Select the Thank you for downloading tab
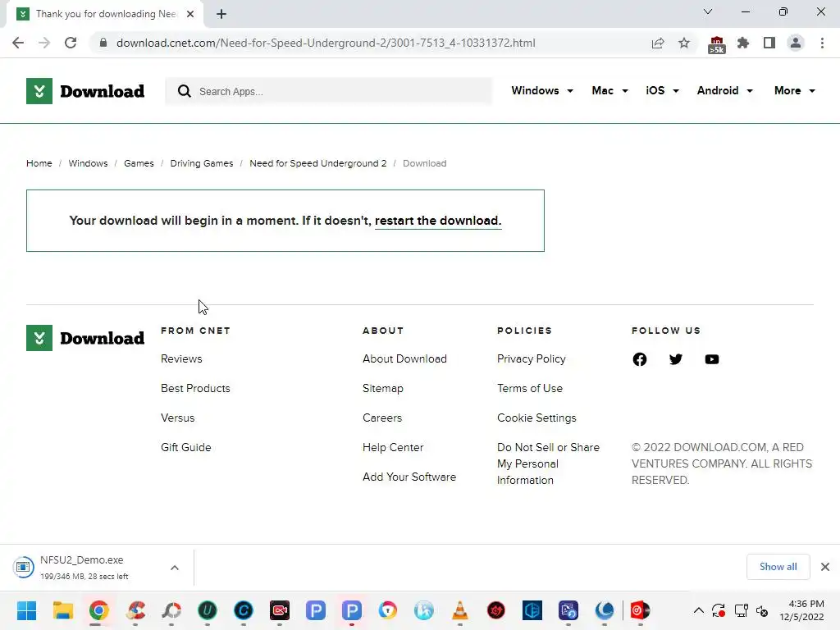 pos(105,14)
